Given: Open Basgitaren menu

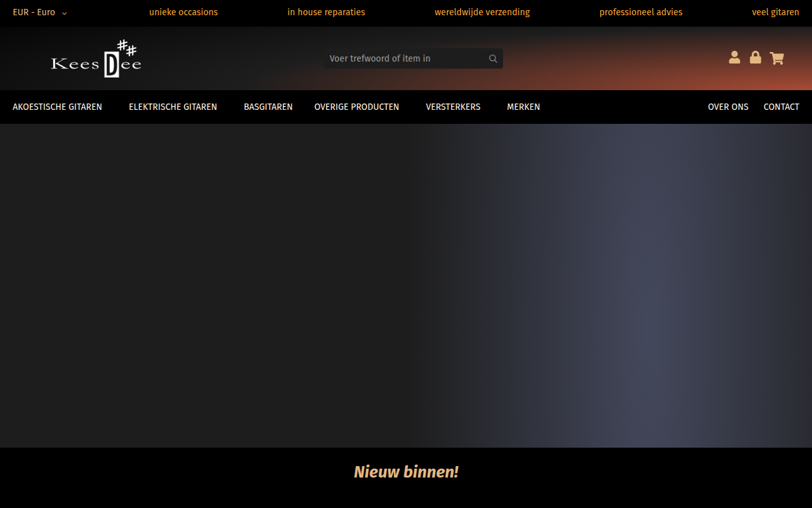Looking at the screenshot, I should tap(268, 107).
